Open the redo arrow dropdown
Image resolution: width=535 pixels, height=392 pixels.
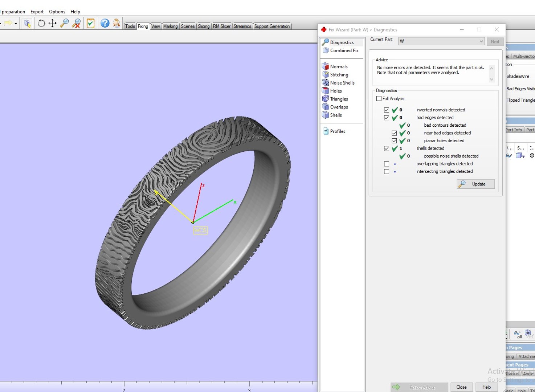click(16, 24)
